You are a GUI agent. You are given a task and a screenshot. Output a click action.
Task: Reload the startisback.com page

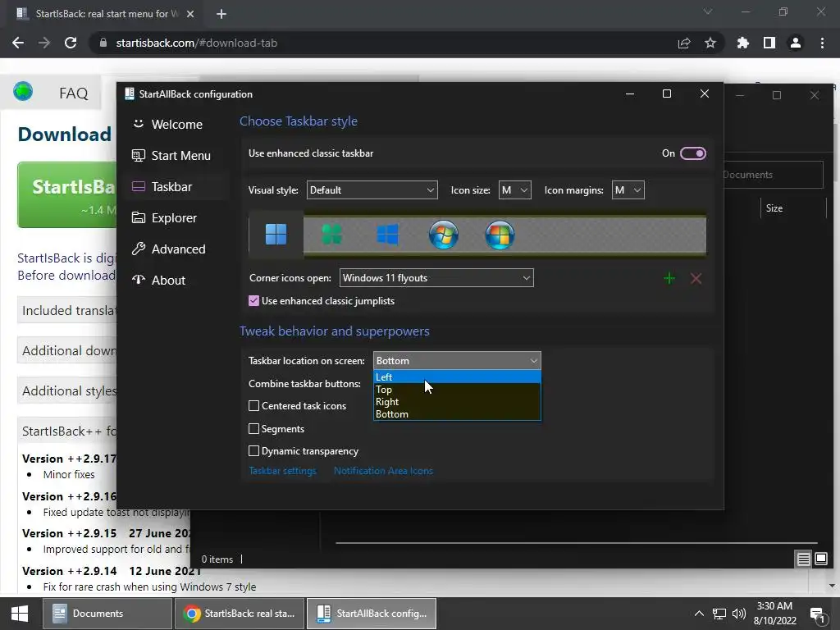[x=71, y=43]
